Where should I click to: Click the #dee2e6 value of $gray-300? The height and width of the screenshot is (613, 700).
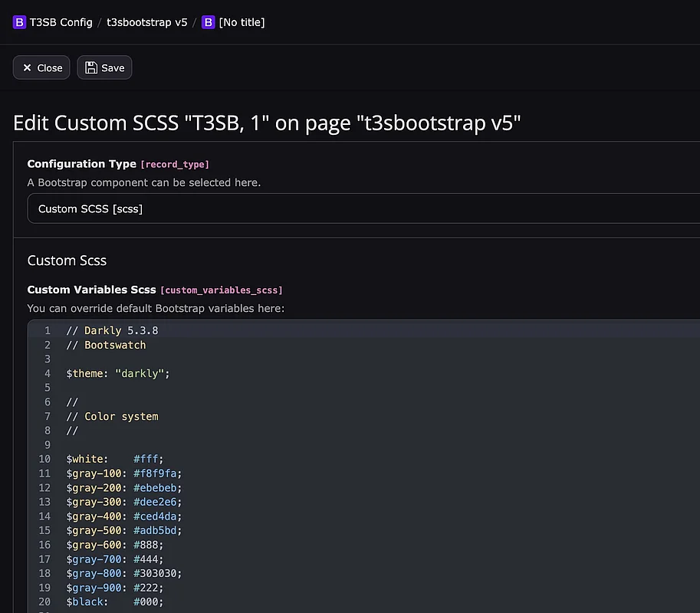pos(157,502)
